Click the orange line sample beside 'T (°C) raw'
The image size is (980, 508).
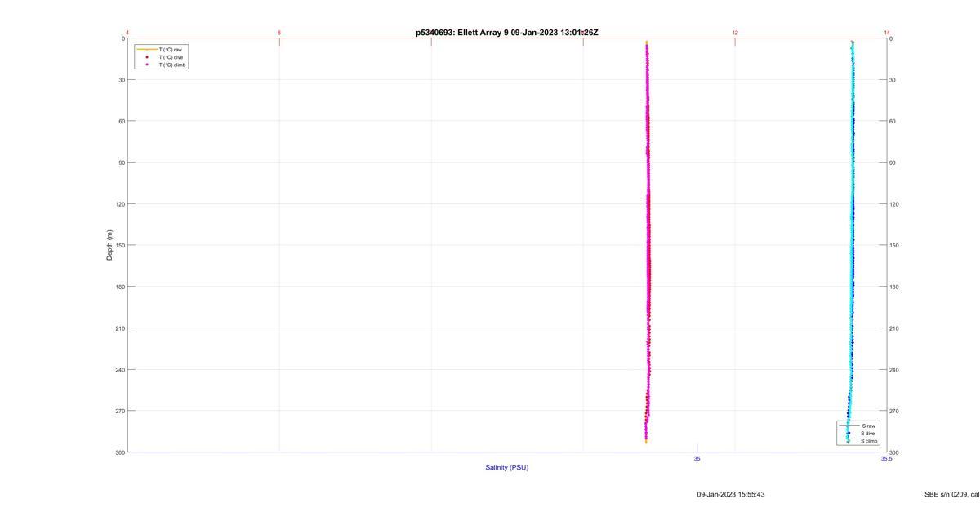147,50
